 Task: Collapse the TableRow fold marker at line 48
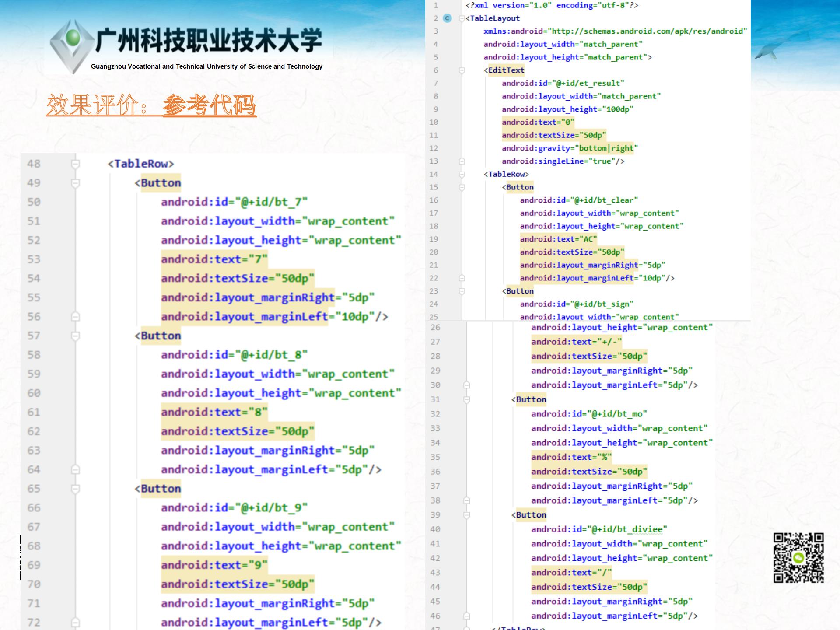pos(75,164)
